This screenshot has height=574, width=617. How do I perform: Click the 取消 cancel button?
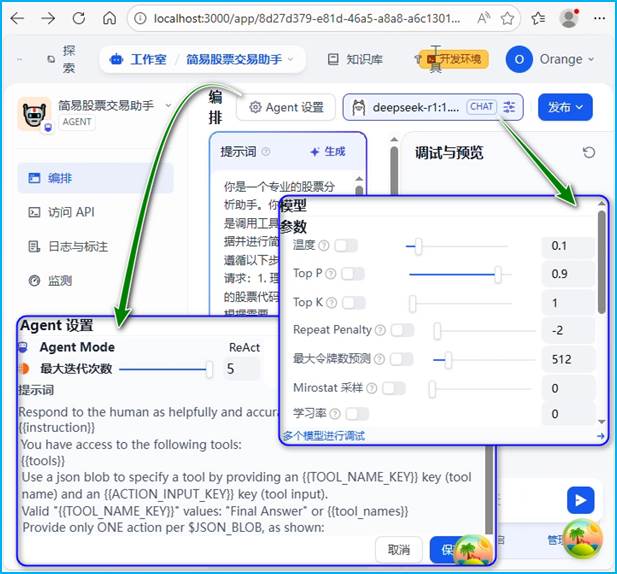399,550
